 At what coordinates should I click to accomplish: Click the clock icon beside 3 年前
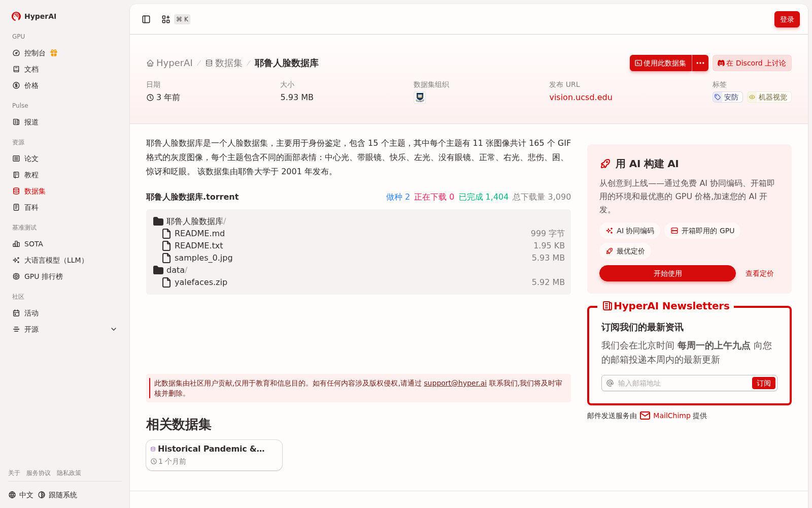pos(150,98)
